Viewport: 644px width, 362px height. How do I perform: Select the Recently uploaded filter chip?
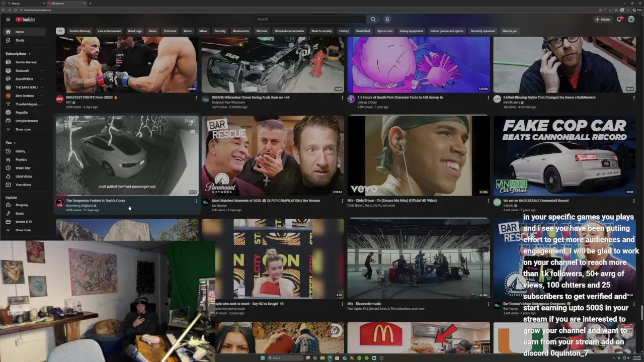482,31
